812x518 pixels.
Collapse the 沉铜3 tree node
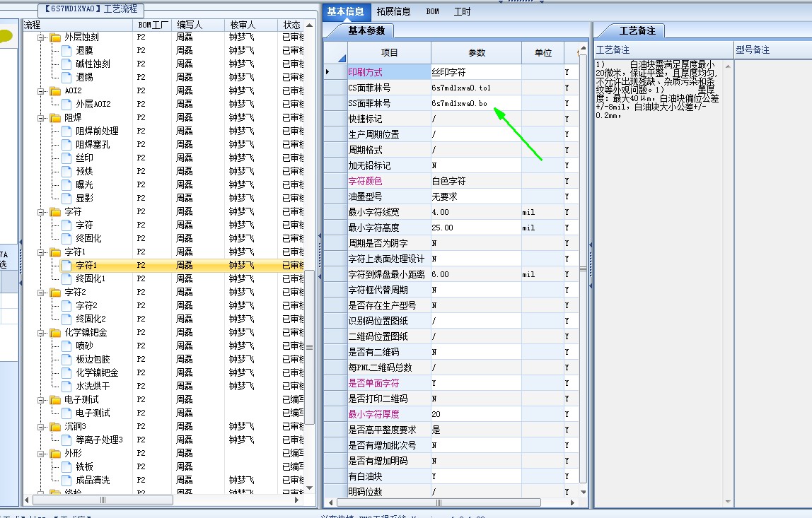41,427
